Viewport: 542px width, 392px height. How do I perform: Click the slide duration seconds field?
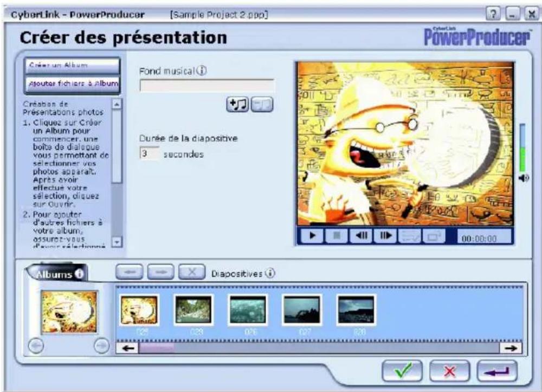point(150,153)
